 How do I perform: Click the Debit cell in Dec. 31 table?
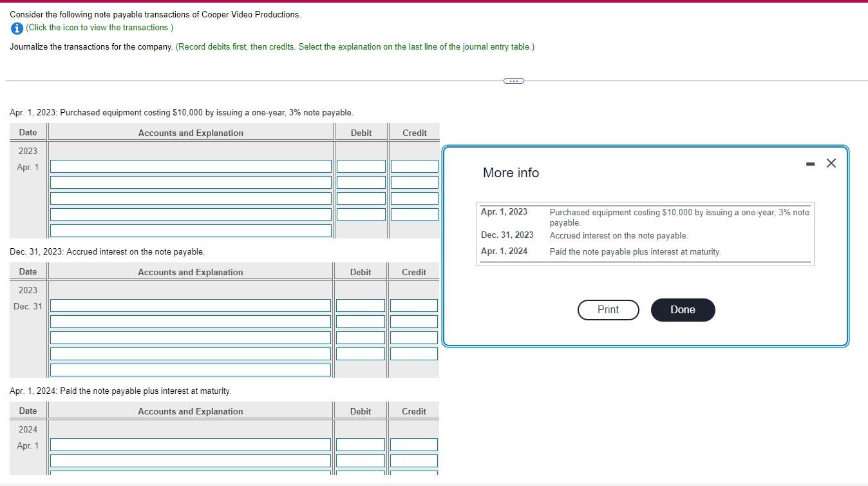pyautogui.click(x=361, y=305)
